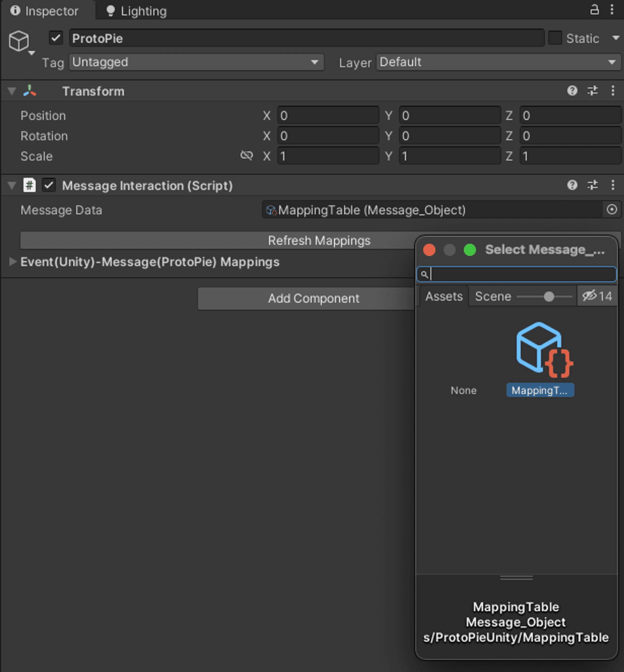The width and height of the screenshot is (624, 672).
Task: Click the Inspector lock icon
Action: [x=595, y=10]
